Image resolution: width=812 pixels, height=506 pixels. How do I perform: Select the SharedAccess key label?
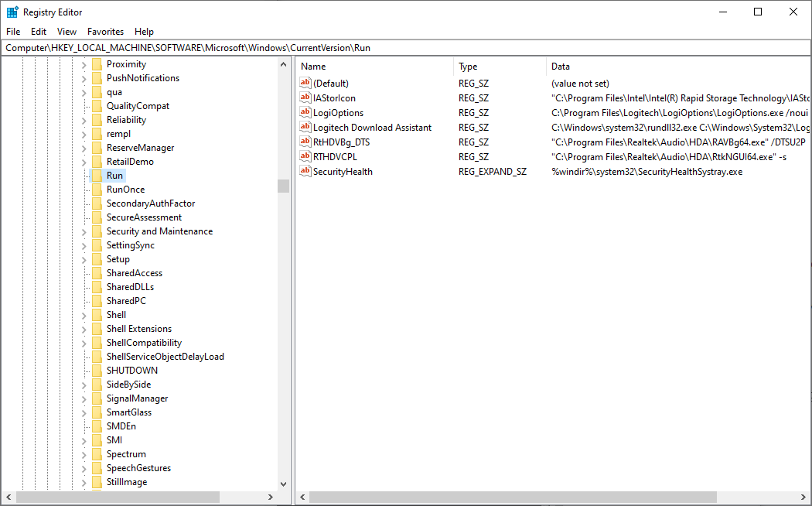[x=134, y=273]
